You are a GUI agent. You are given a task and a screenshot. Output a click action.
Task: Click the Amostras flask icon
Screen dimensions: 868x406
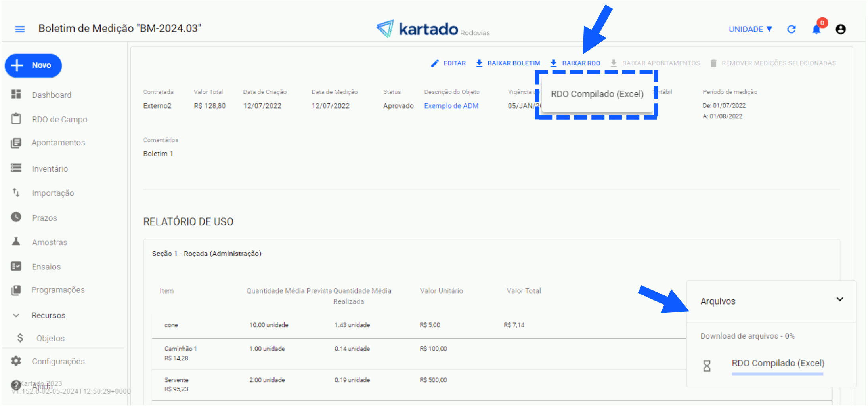click(x=16, y=242)
